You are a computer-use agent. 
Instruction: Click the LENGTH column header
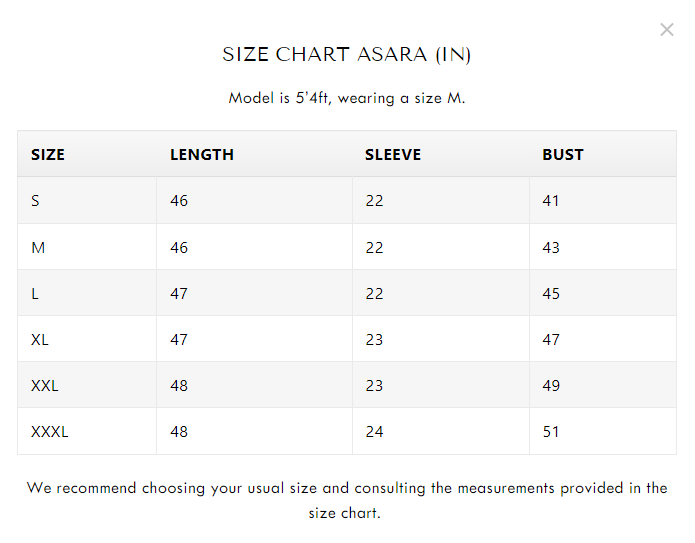[x=202, y=155]
